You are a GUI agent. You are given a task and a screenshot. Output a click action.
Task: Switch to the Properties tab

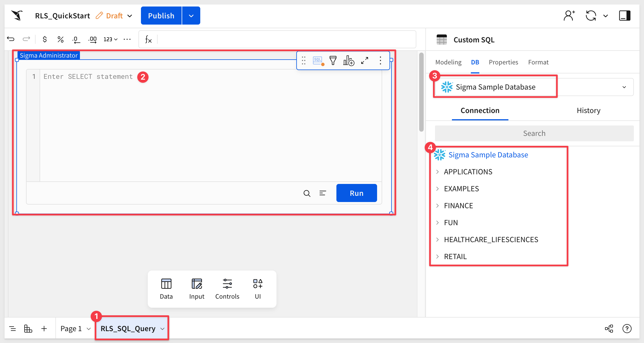(x=503, y=62)
